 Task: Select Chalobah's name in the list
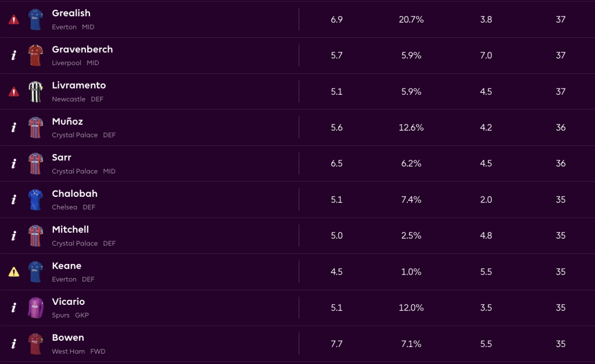point(74,193)
